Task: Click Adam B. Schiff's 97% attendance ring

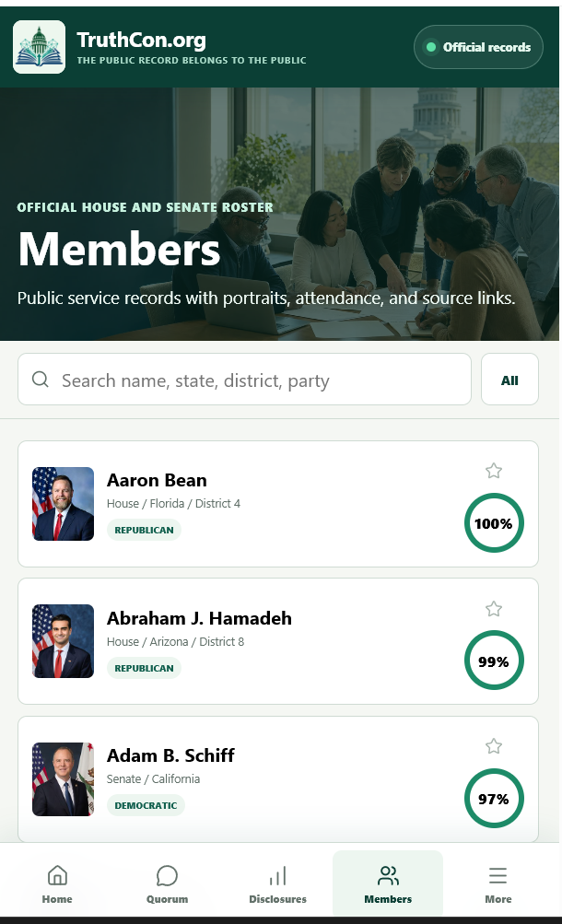Action: click(494, 799)
